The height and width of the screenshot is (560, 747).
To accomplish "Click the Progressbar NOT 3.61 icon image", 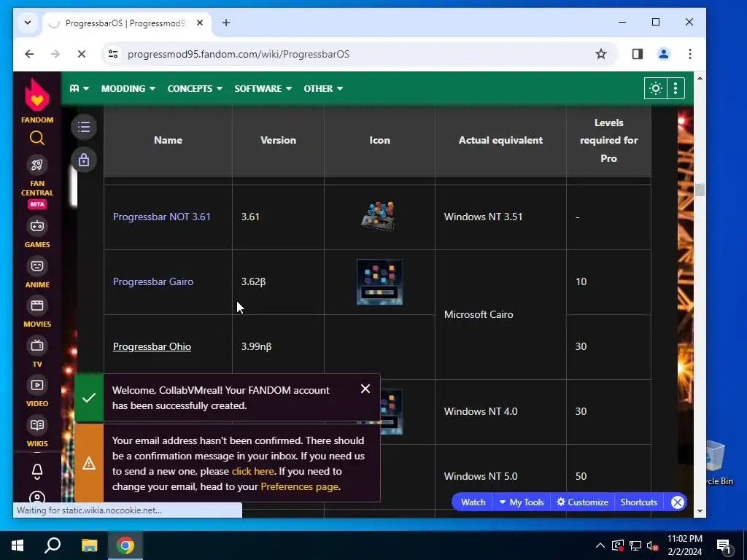I will click(x=379, y=217).
